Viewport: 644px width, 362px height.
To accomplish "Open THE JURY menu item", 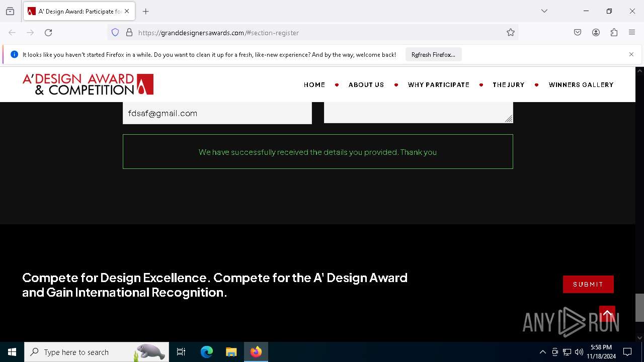I will (x=509, y=84).
